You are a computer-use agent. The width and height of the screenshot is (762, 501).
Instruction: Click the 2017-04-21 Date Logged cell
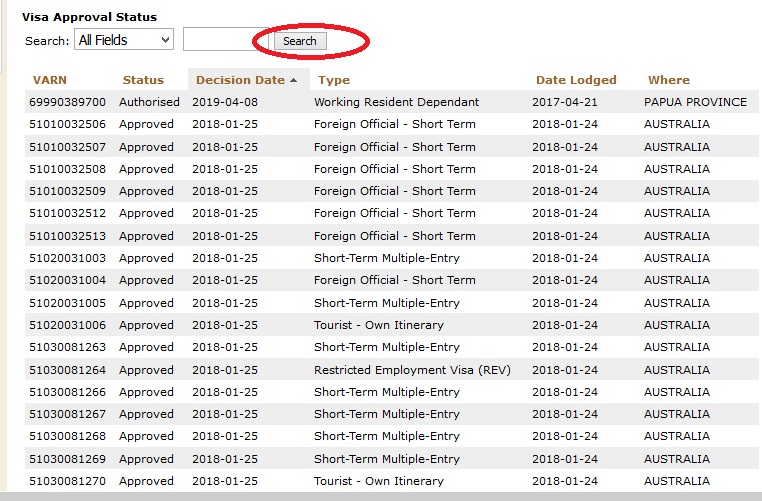(564, 102)
